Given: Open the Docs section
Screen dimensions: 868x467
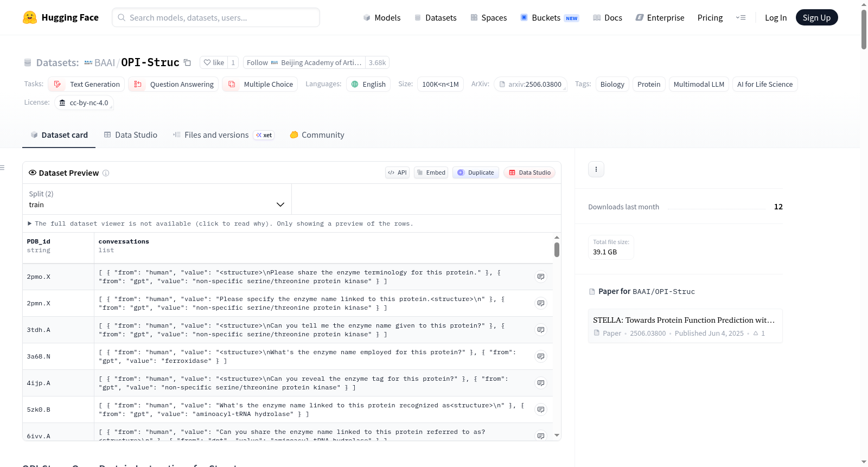Looking at the screenshot, I should [x=607, y=17].
